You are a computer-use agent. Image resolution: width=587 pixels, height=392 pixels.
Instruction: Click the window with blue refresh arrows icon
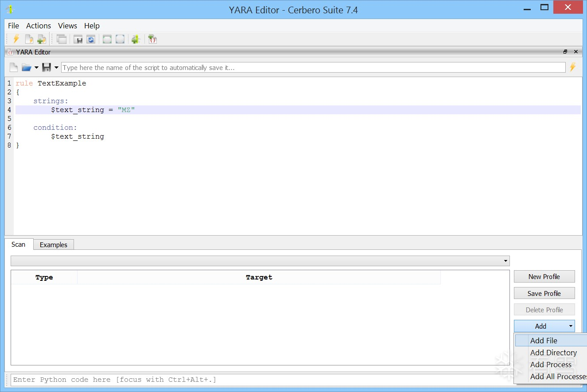pyautogui.click(x=91, y=39)
